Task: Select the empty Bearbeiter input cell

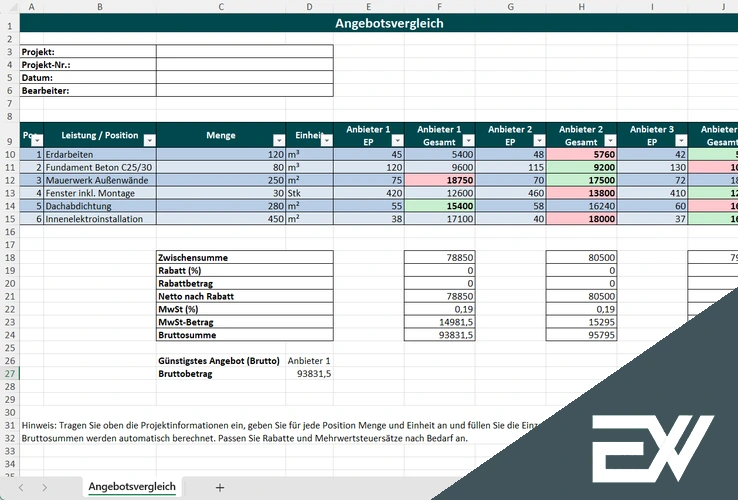Action: [x=245, y=90]
